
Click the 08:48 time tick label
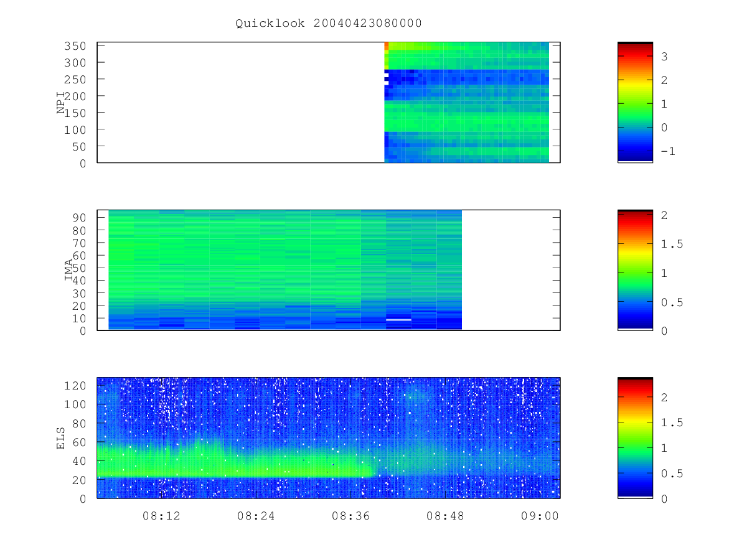(x=445, y=515)
